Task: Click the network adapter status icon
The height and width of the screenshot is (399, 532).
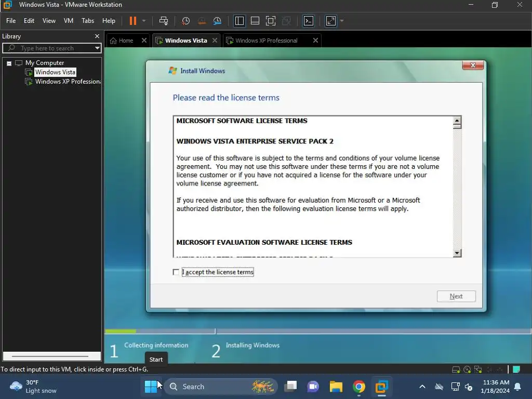Action: point(478,369)
